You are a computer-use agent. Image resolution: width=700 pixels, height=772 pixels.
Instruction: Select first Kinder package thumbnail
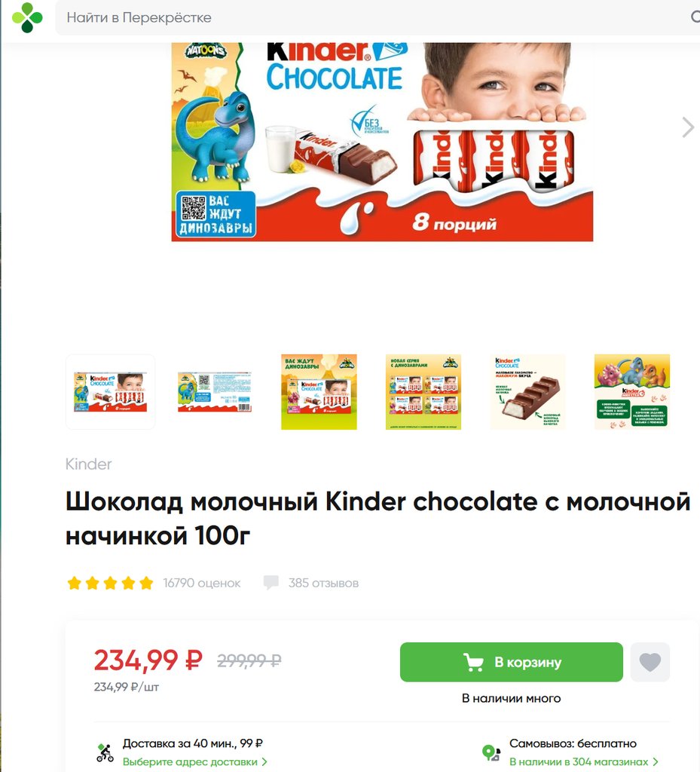coord(110,392)
